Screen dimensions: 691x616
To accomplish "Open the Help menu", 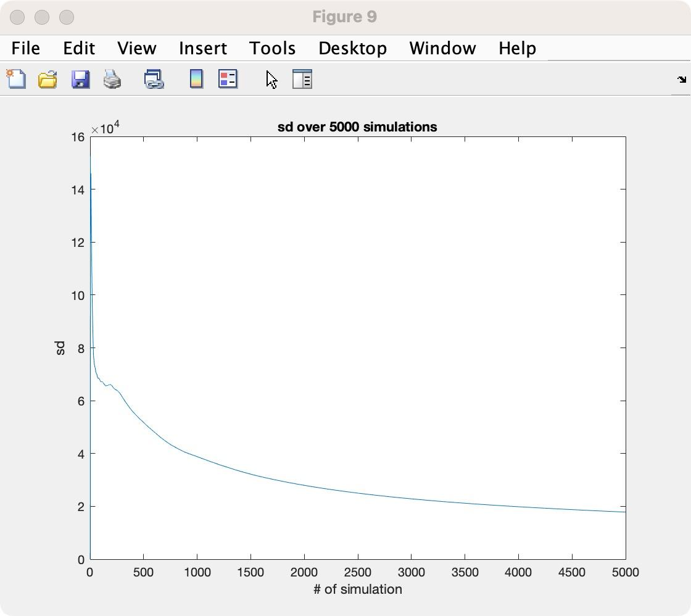I will (x=516, y=48).
